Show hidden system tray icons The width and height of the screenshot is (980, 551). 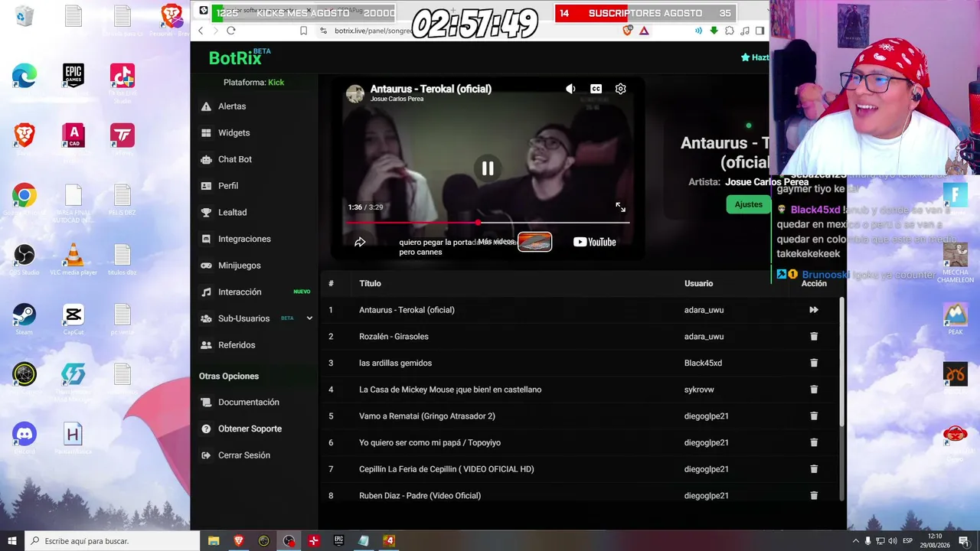pyautogui.click(x=855, y=541)
